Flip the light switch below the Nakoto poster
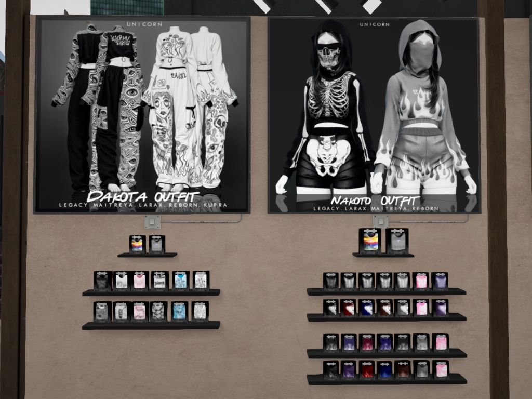The width and height of the screenshot is (532, 399). (381, 222)
